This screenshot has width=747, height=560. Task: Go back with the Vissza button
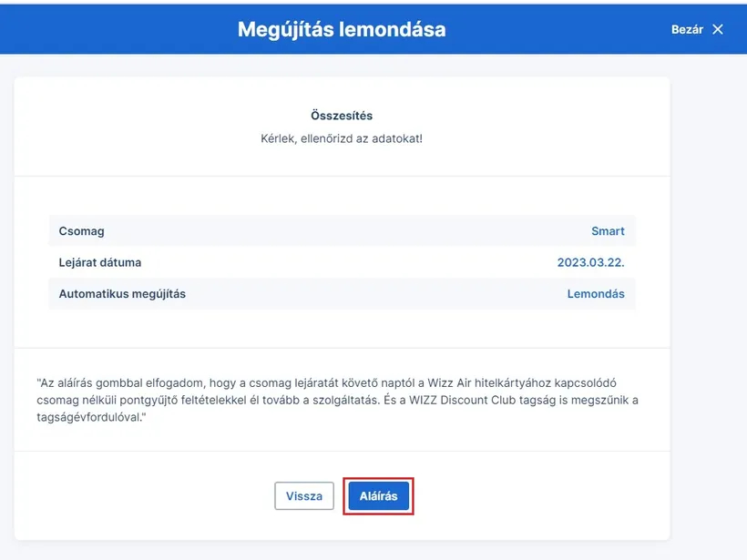pos(304,496)
